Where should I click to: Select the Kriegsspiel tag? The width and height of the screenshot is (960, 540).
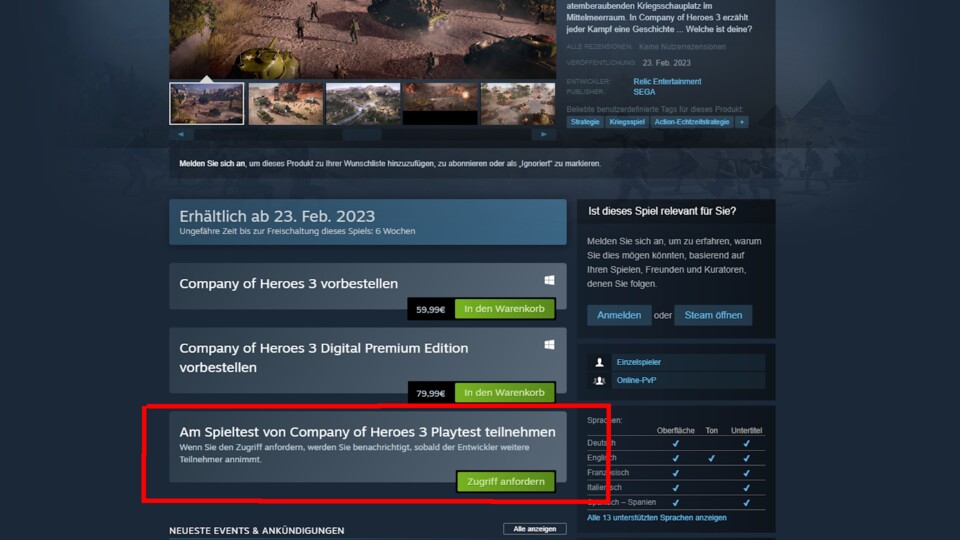coord(627,122)
